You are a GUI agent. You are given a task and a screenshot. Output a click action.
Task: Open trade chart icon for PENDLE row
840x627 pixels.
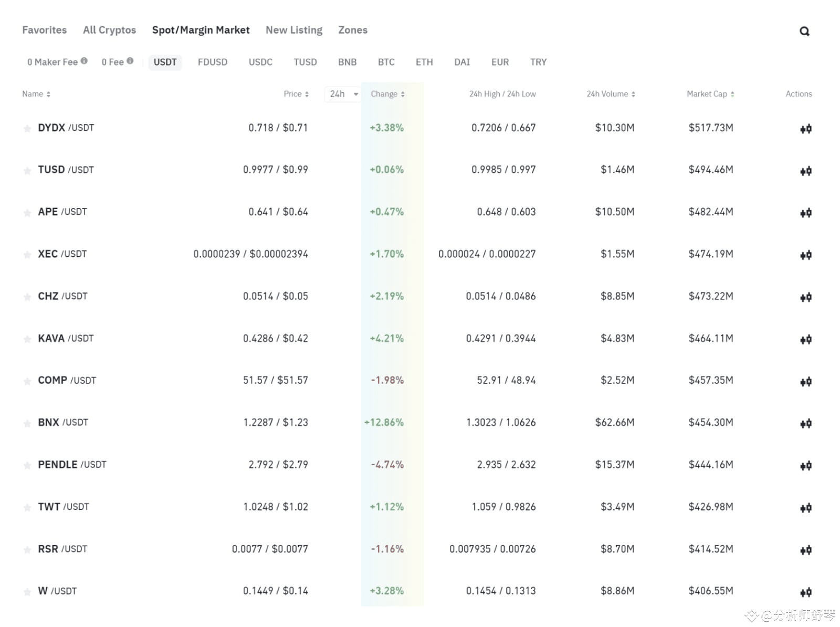806,465
